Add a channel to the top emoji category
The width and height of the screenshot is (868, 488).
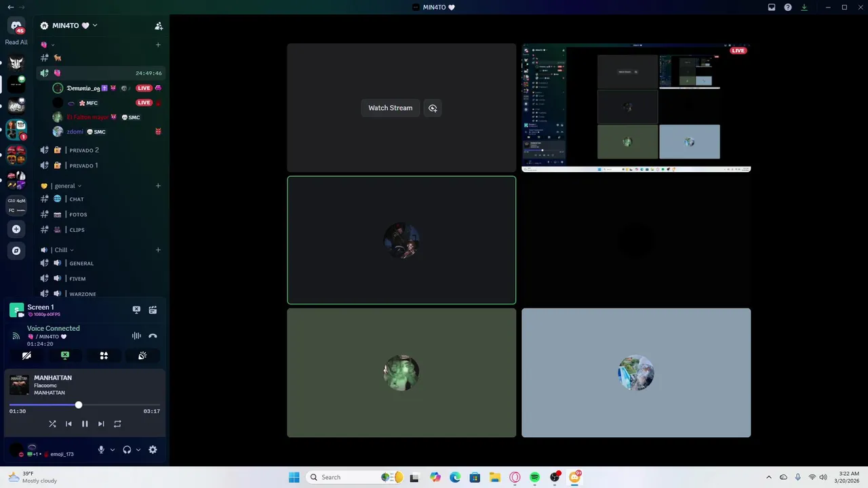[x=158, y=45]
